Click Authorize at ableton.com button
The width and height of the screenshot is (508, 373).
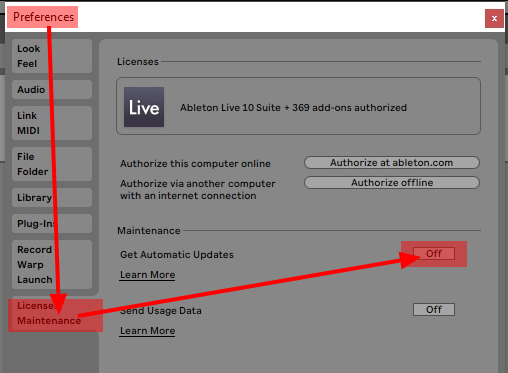392,163
